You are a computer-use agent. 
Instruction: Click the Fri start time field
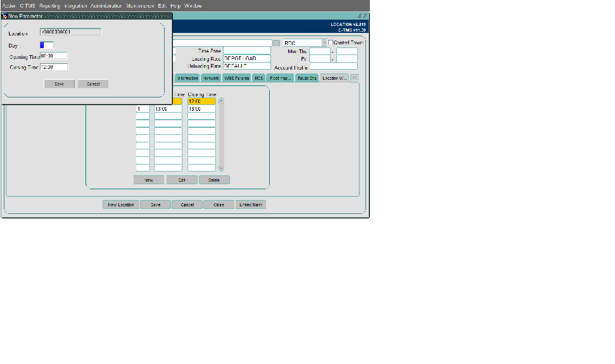click(320, 59)
